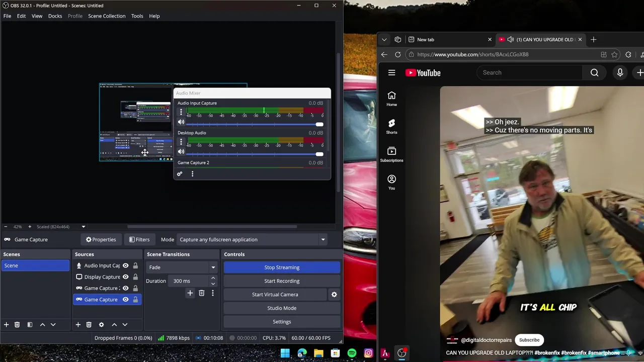The image size is (644, 362).
Task: Open browser tab list dropdown chevron
Action: (384, 39)
